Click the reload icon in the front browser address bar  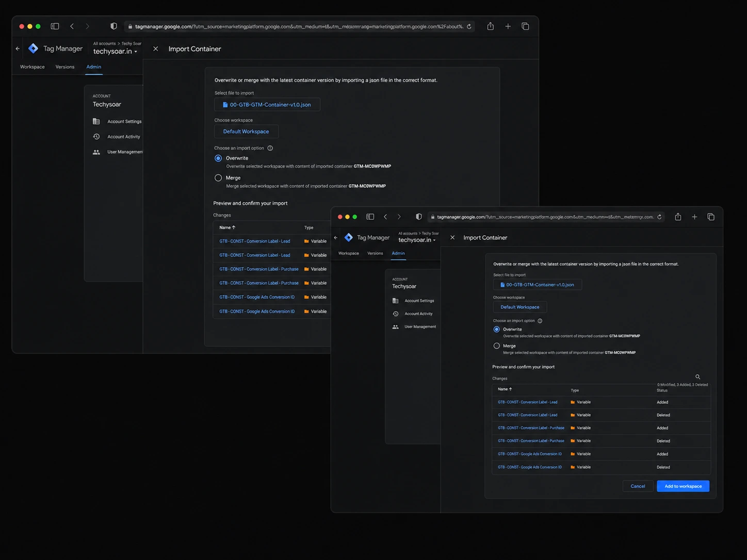(x=659, y=217)
